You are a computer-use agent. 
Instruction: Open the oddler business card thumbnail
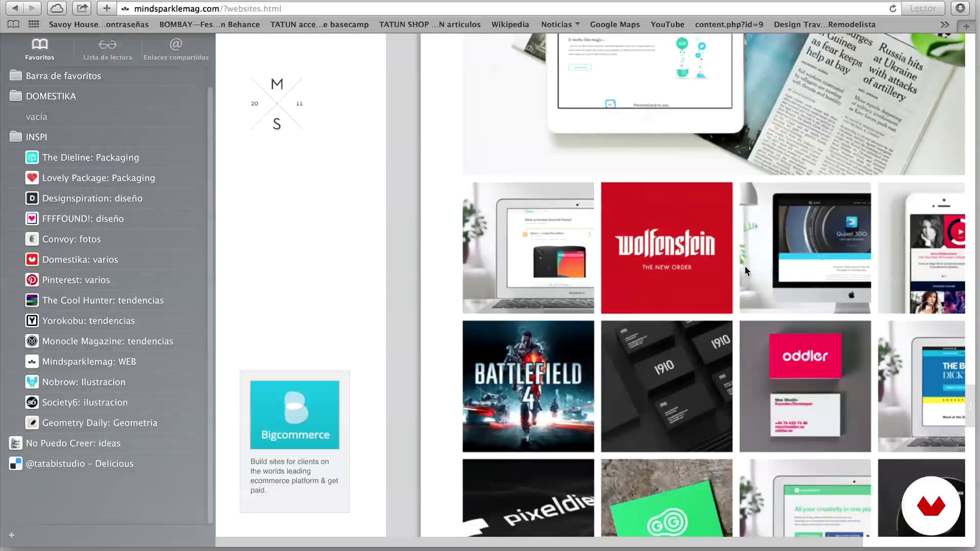(x=805, y=386)
